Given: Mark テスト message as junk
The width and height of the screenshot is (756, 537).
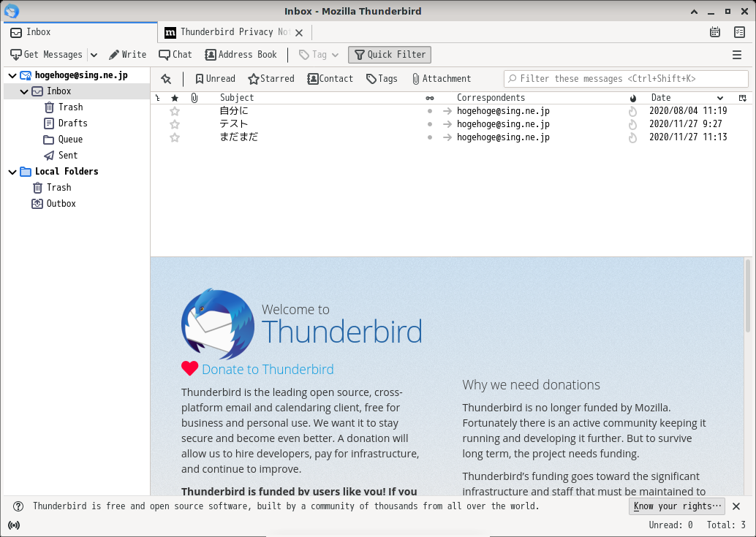Looking at the screenshot, I should click(x=633, y=124).
